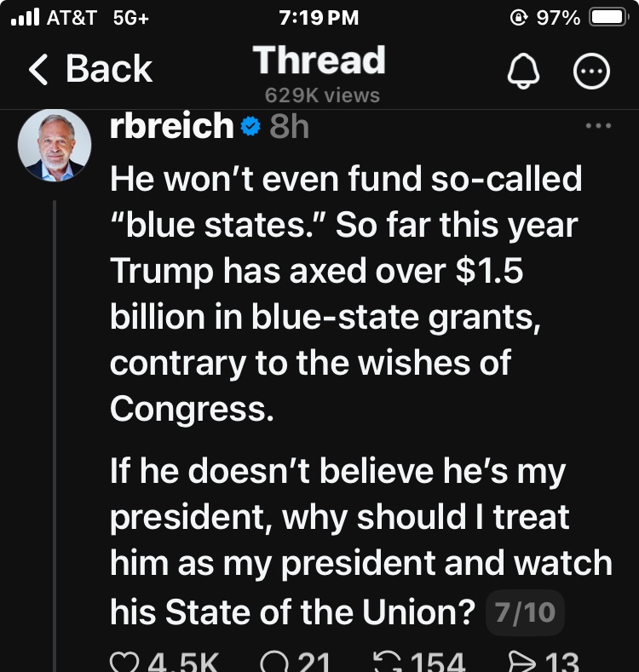
Task: Open the rbreich username link
Action: pyautogui.click(x=171, y=127)
